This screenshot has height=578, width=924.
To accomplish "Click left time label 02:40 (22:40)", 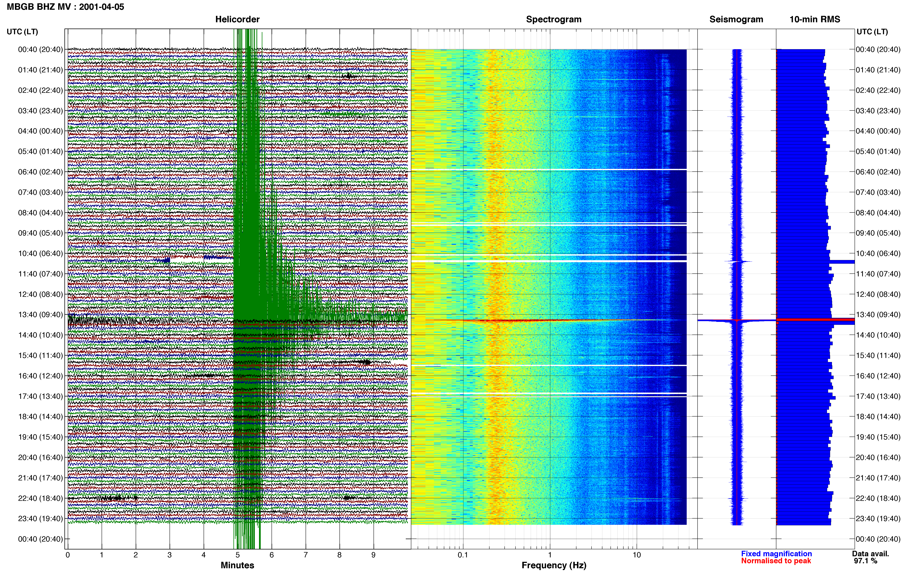I will (x=41, y=90).
